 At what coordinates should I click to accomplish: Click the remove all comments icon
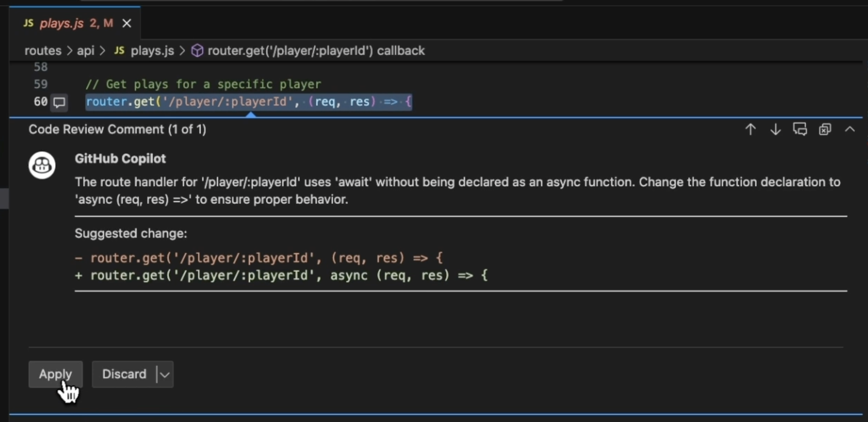pos(825,129)
